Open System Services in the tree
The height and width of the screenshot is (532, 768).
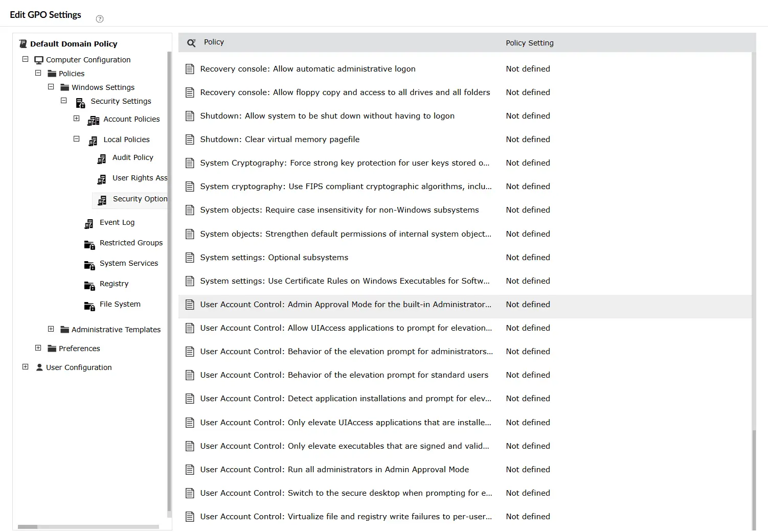[129, 263]
